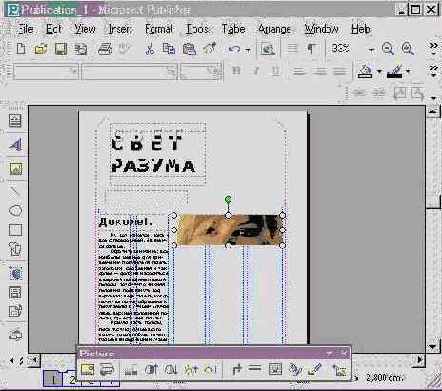Screen dimensions: 442x391
Task: Open the Design Gallery Object tool
Action: (15, 334)
